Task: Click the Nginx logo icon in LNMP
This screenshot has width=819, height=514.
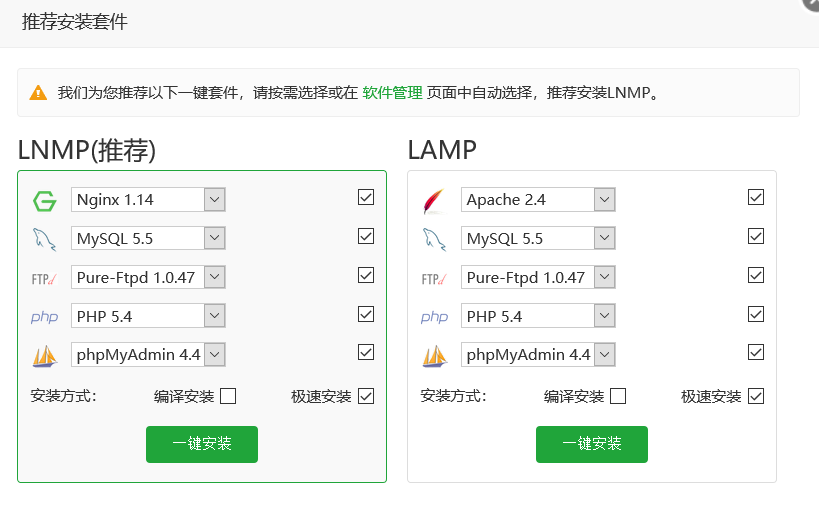Action: 44,200
